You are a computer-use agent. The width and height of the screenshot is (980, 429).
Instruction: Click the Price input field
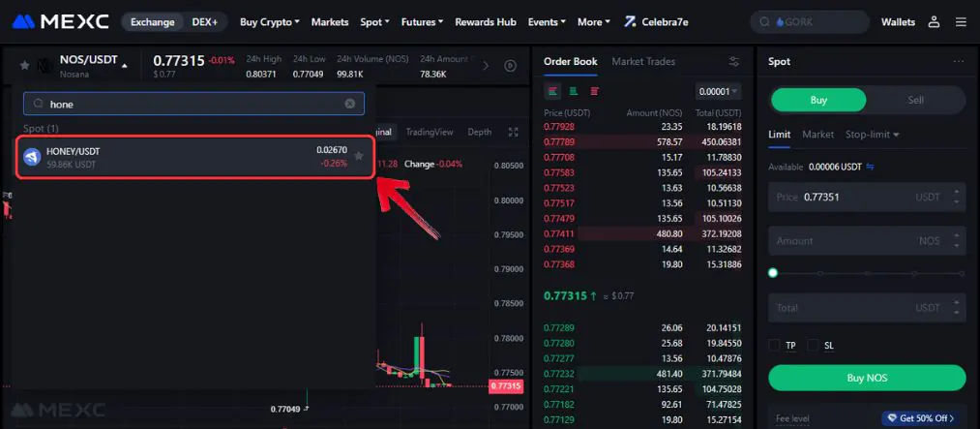[x=867, y=197]
